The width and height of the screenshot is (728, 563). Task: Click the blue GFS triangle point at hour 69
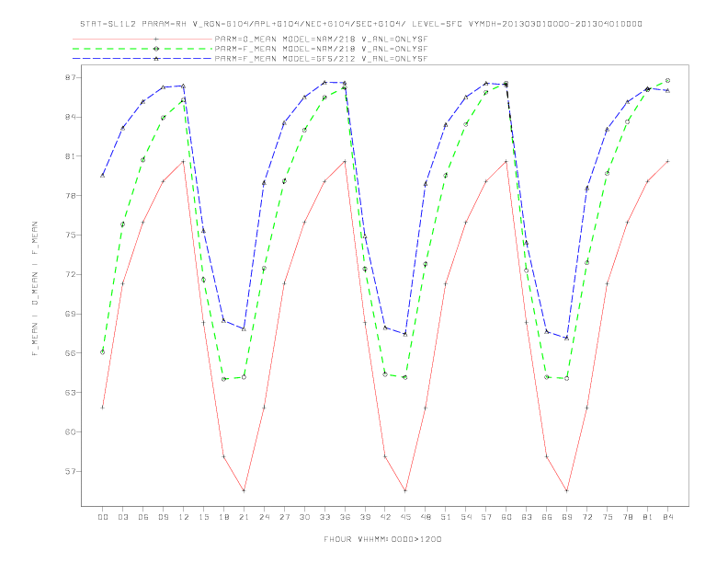567,338
